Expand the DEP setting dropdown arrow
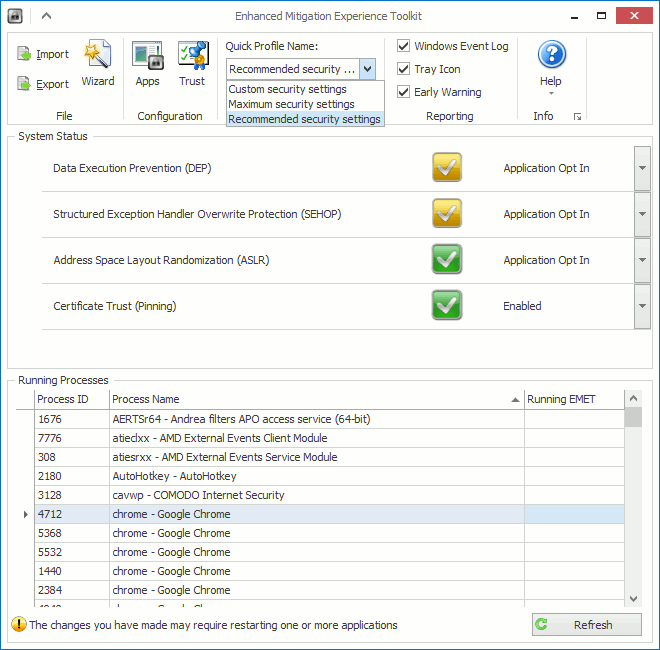660x650 pixels. click(642, 168)
